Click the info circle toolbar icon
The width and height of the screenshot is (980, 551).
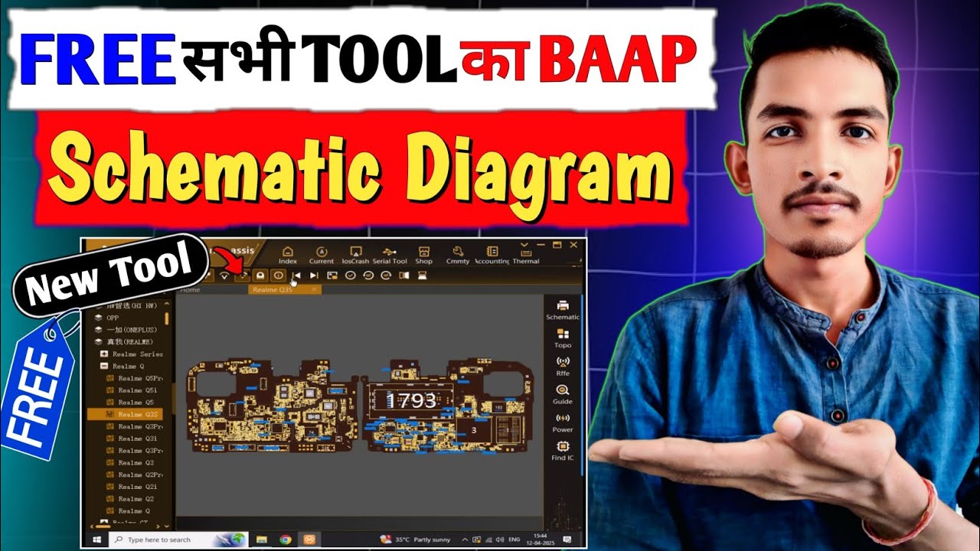279,275
